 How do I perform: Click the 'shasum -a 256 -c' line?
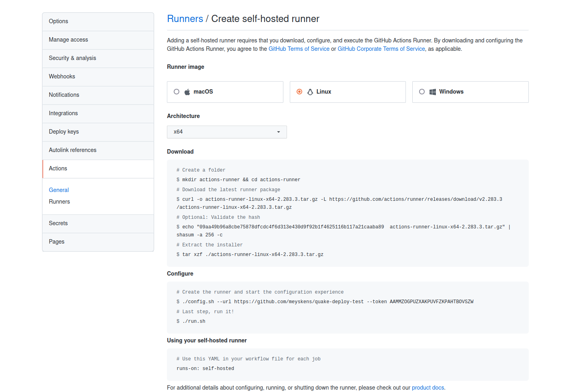pyautogui.click(x=200, y=235)
